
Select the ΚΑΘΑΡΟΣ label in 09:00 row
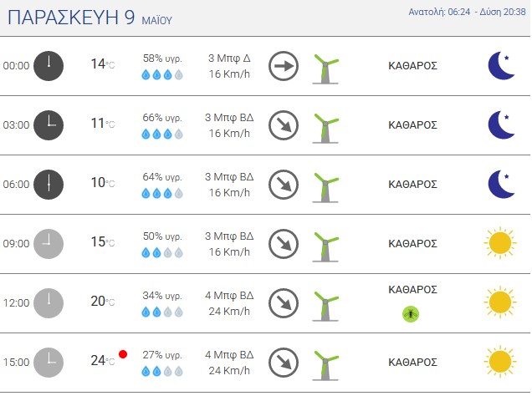[x=412, y=244]
